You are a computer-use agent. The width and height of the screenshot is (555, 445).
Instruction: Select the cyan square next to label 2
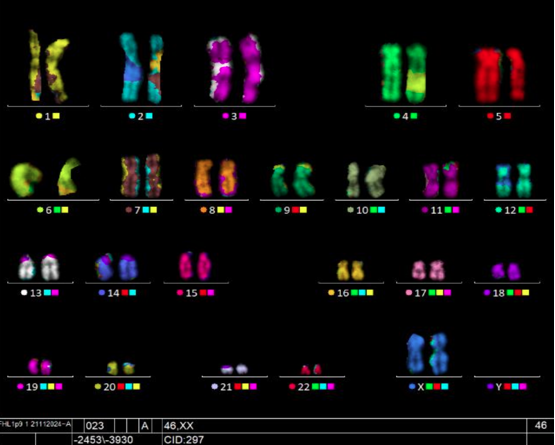(149, 116)
